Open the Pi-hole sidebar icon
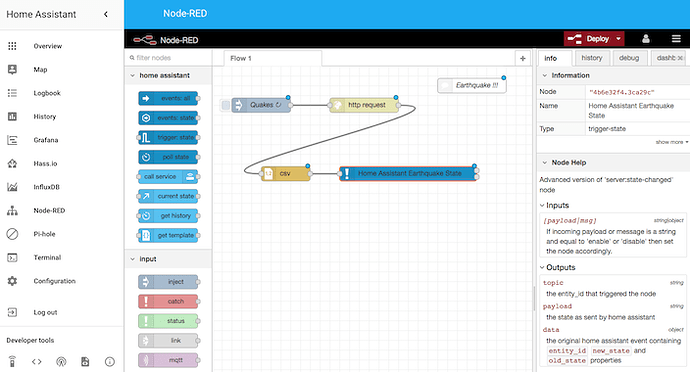The image size is (690, 372). pyautogui.click(x=12, y=234)
